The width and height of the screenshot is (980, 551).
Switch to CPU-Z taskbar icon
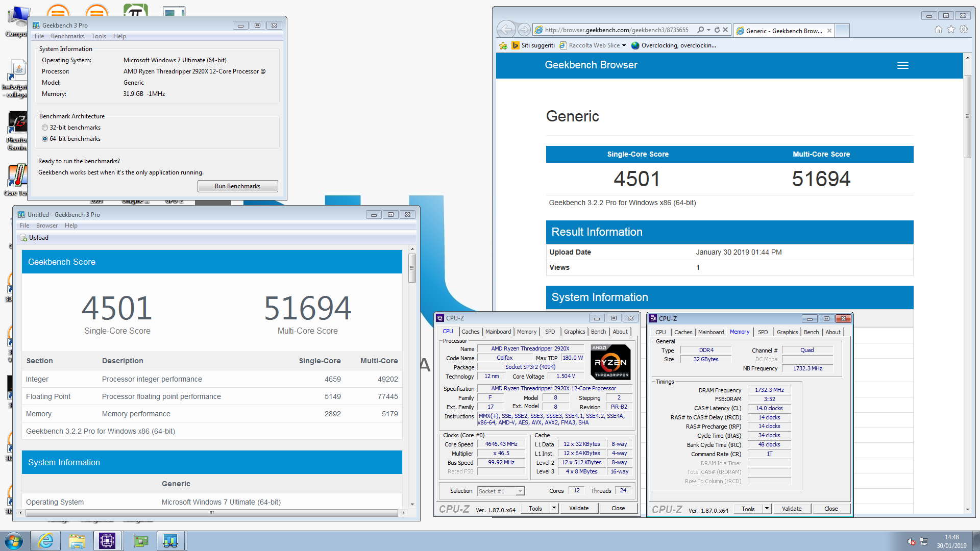point(107,541)
